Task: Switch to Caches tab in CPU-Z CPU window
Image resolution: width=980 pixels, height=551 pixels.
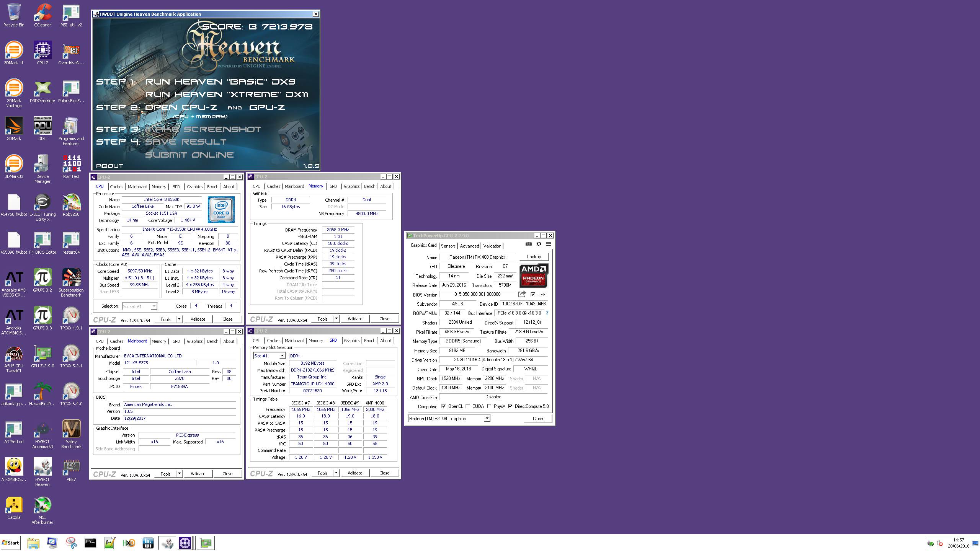Action: point(117,187)
